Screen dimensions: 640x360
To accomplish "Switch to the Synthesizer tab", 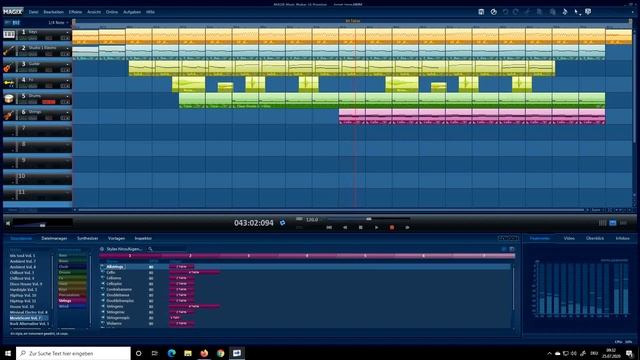I will click(x=88, y=238).
